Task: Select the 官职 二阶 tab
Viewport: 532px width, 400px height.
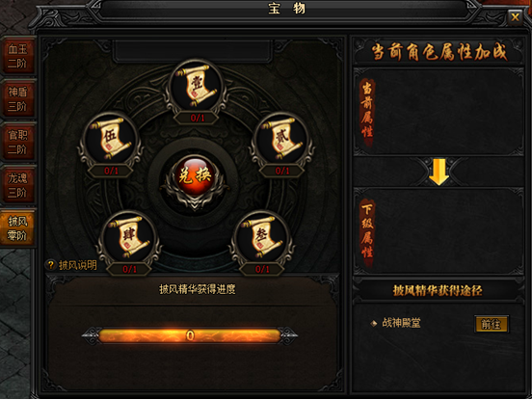Action: (18, 142)
